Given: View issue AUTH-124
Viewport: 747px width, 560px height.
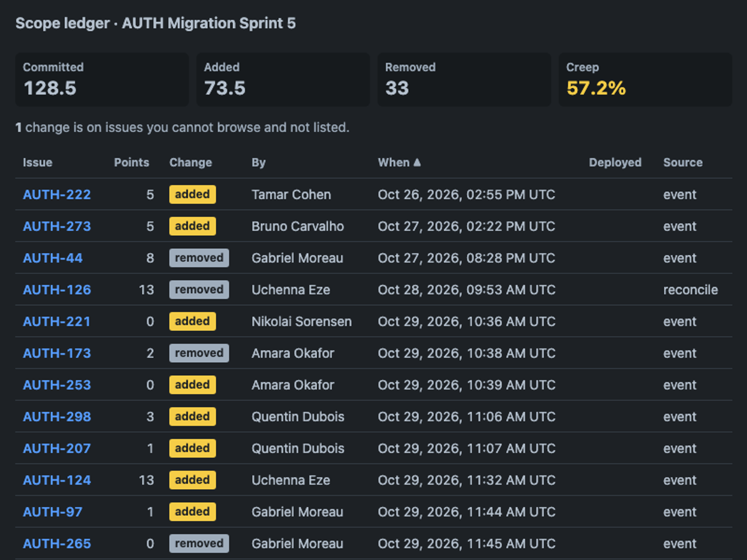Looking at the screenshot, I should click(x=57, y=480).
